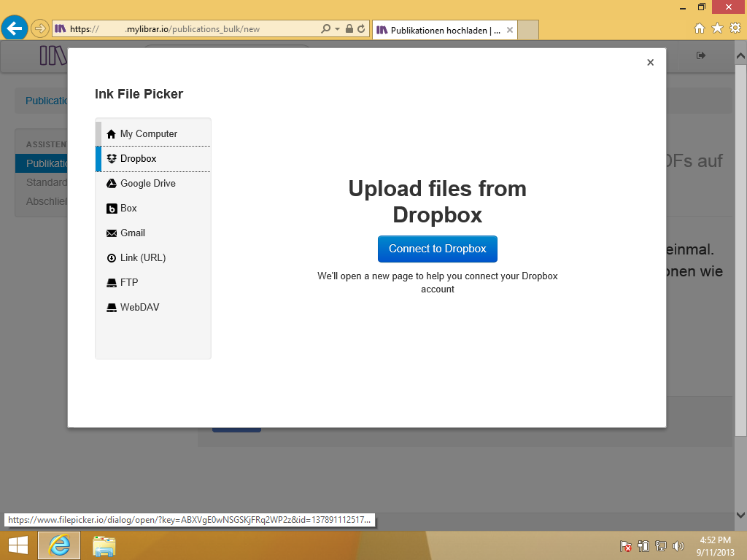This screenshot has width=747, height=560.
Task: Open File Explorer from the taskbar
Action: click(104, 545)
